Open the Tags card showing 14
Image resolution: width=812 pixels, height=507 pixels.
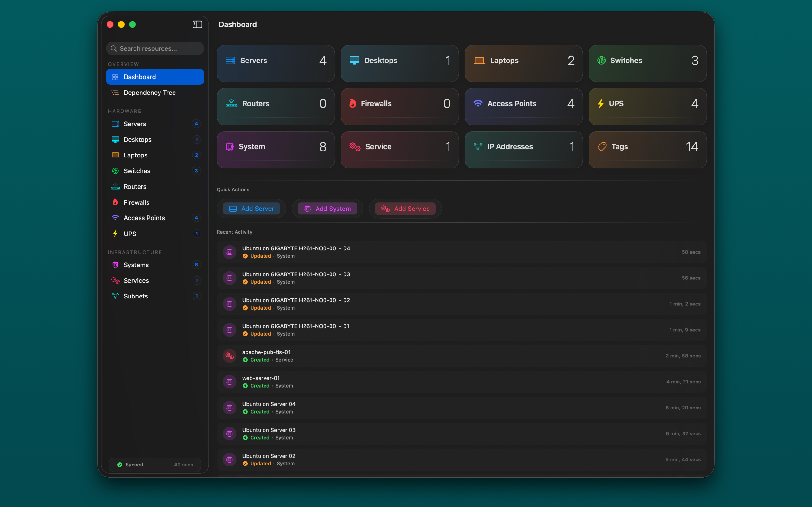tap(647, 150)
